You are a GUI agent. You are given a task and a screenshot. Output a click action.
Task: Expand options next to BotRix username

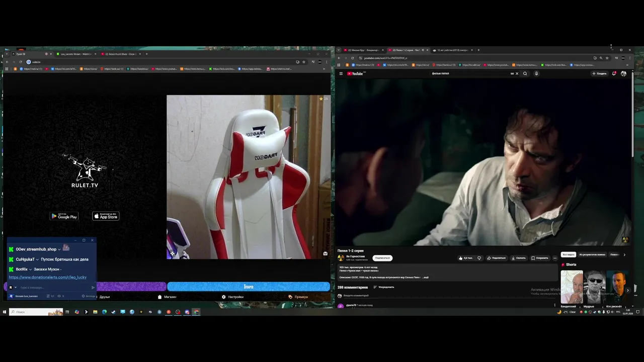point(30,269)
